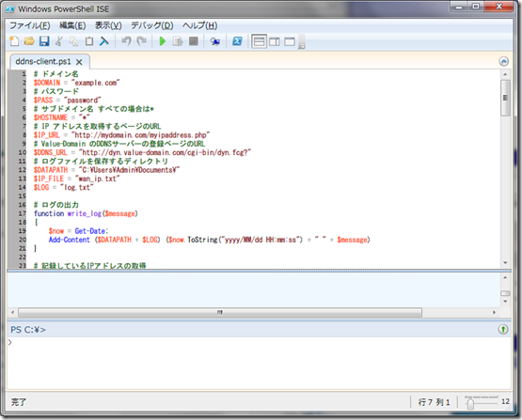Click output pane horizontal scrollbar thumb

[220, 312]
